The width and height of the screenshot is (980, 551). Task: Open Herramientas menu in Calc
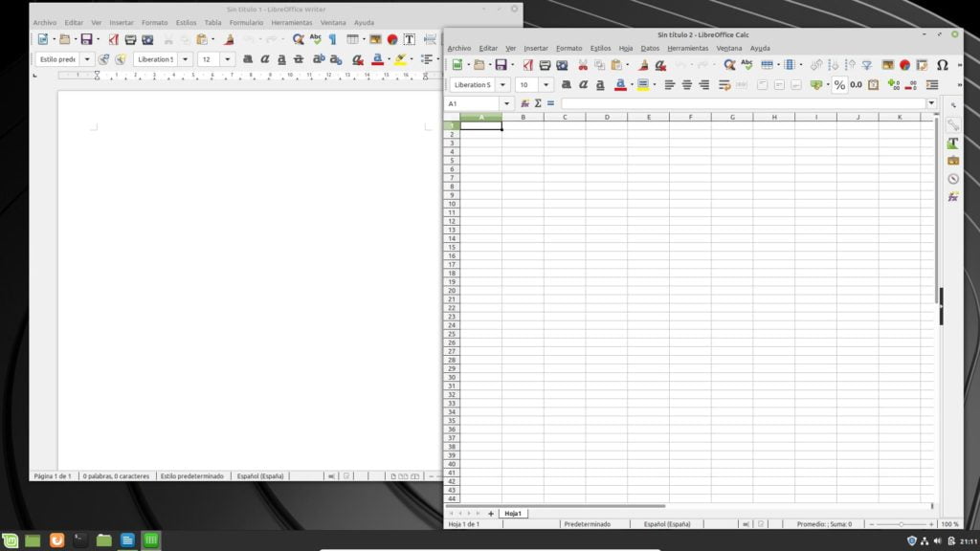687,48
